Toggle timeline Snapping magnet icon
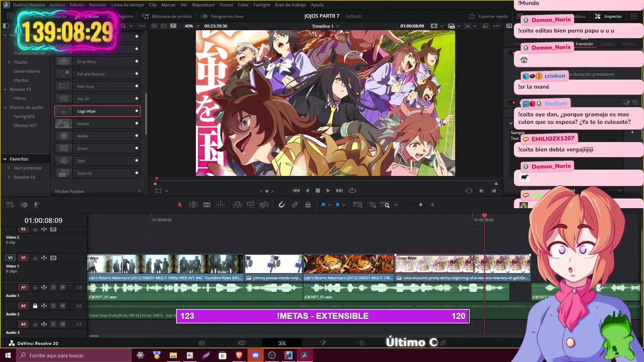 pos(282,205)
